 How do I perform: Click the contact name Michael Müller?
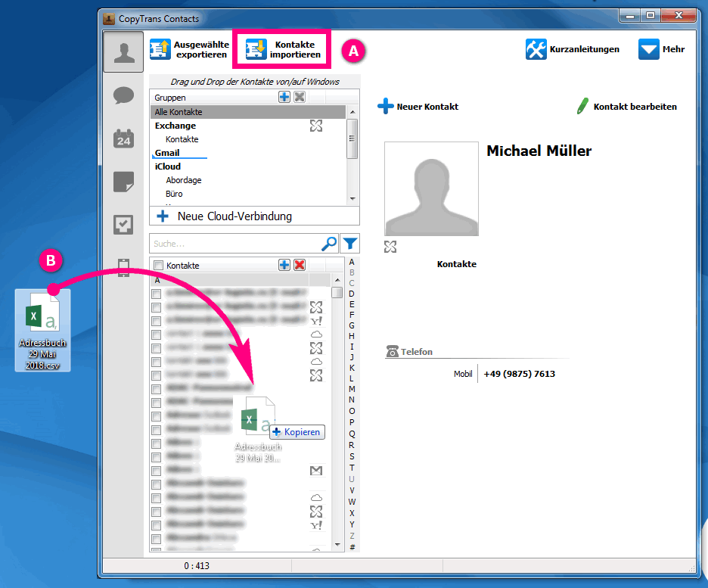coord(539,151)
